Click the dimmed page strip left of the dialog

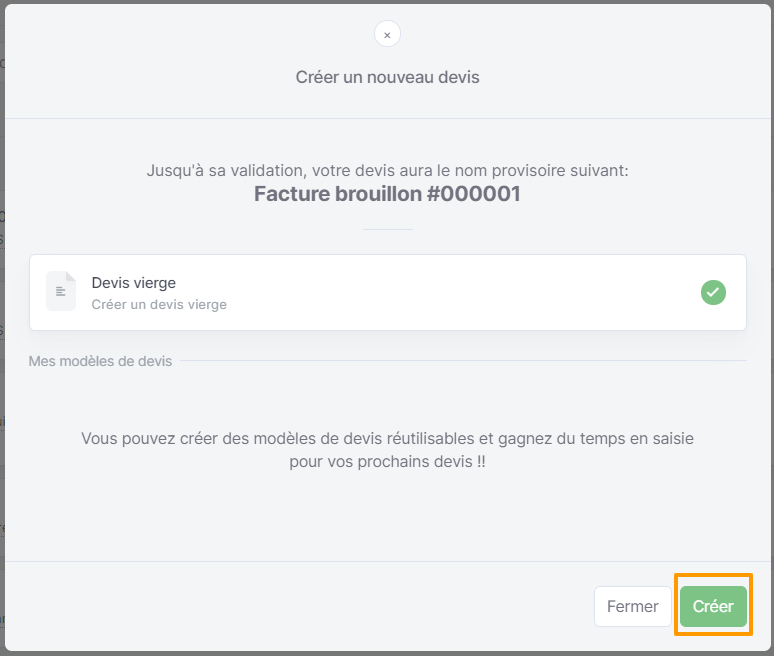click(x=2, y=328)
